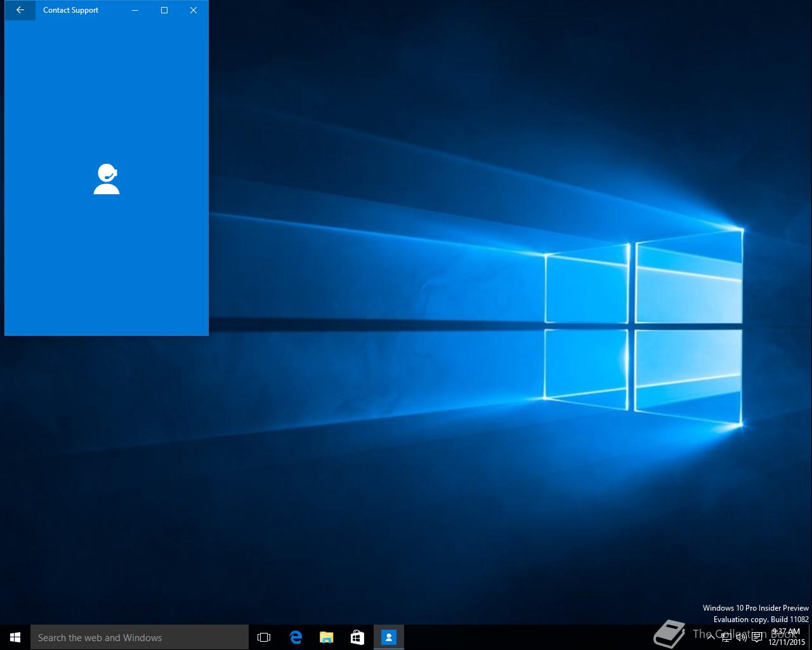Open File Explorer from the taskbar
This screenshot has height=650, width=812.
[x=327, y=637]
